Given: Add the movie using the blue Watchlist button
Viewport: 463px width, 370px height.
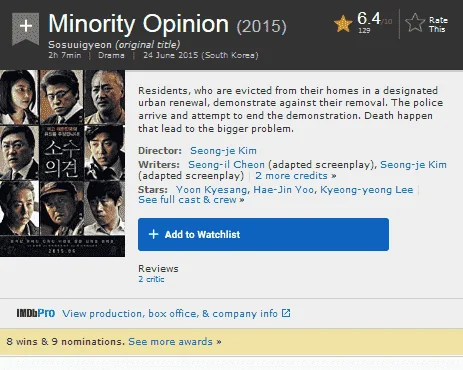Looking at the screenshot, I should (263, 234).
